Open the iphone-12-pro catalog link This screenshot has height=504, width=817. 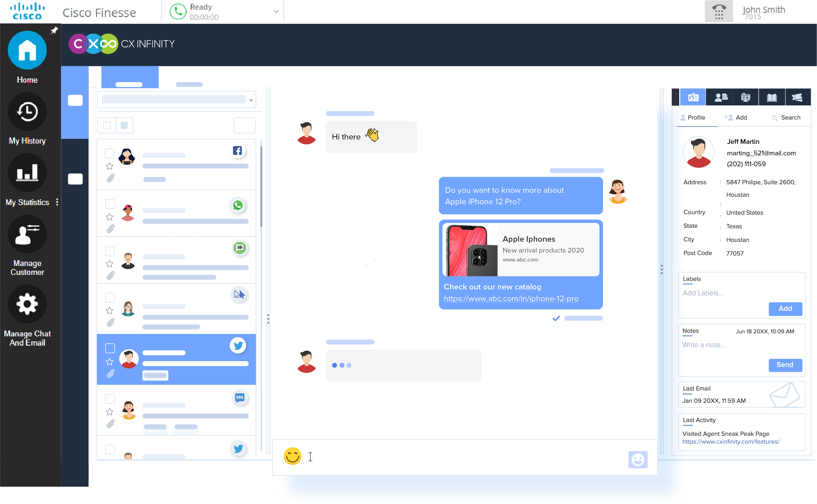click(511, 298)
